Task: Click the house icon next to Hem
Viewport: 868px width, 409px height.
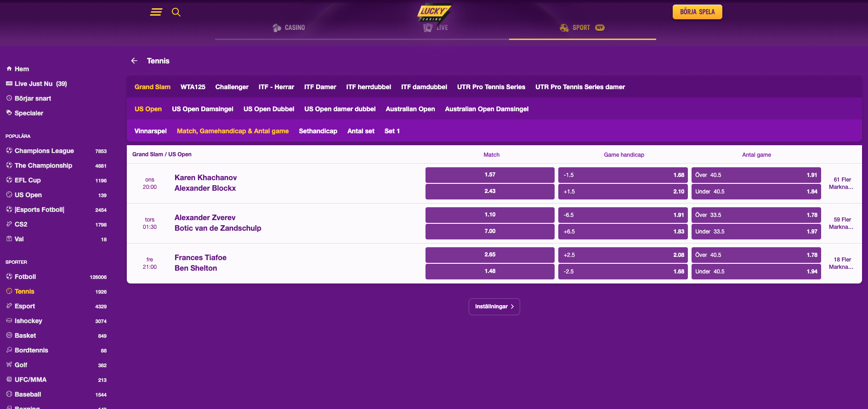Action: coord(9,69)
